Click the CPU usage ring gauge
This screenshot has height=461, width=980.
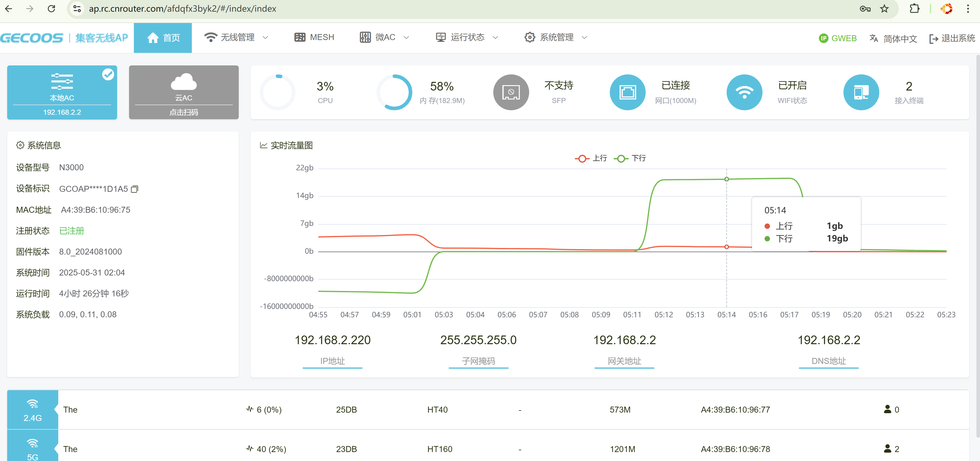[x=278, y=92]
